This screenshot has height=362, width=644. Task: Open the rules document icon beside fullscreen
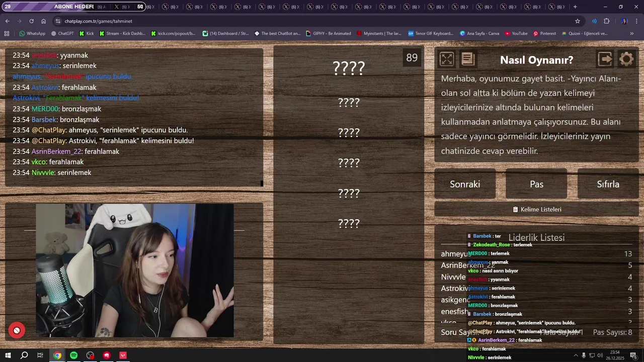468,59
